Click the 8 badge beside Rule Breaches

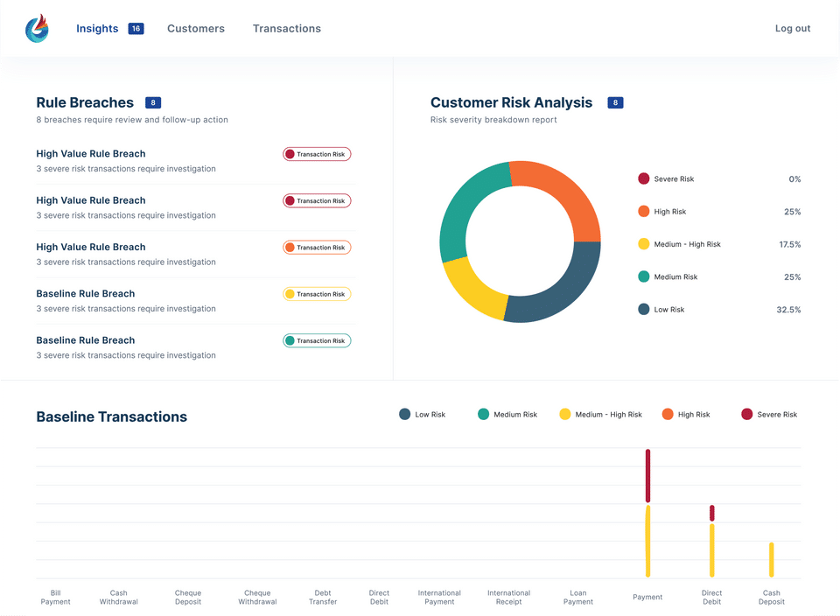pos(153,102)
